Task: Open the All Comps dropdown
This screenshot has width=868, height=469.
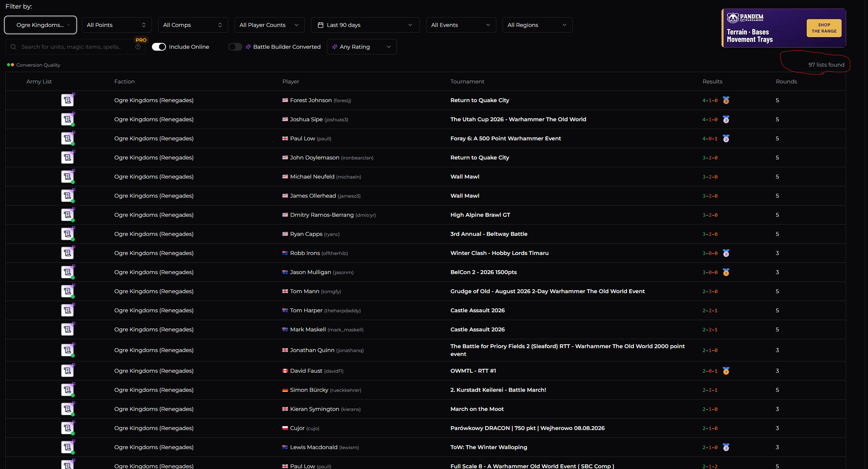Action: pyautogui.click(x=193, y=25)
